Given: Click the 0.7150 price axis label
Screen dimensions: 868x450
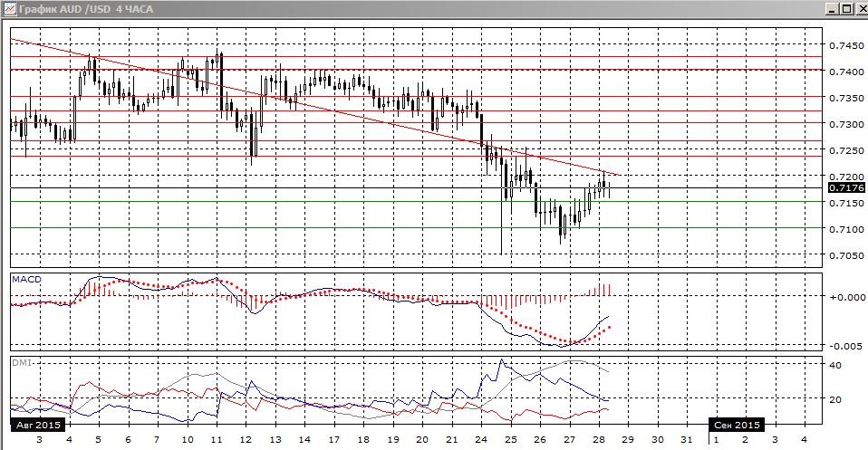Looking at the screenshot, I should tap(846, 203).
